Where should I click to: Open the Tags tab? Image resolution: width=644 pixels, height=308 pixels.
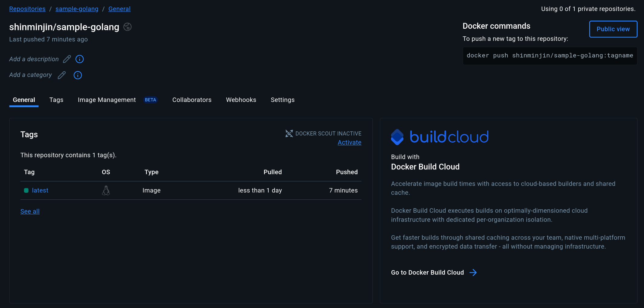[56, 100]
